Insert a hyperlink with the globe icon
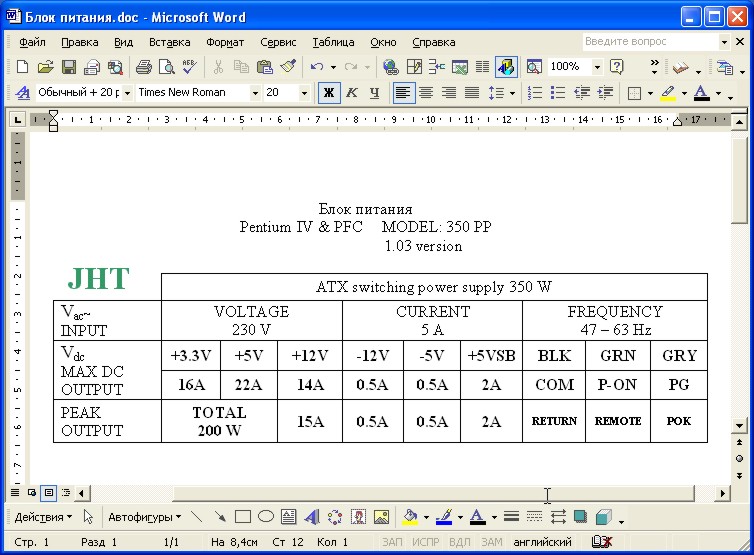This screenshot has width=754, height=555. (390, 66)
